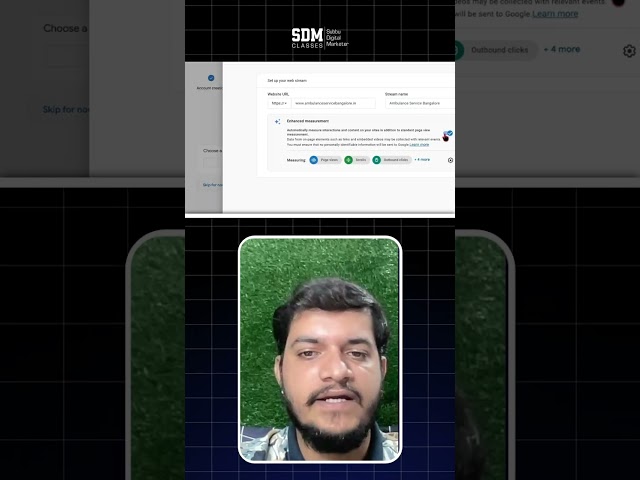
Task: Open small 'Learn more' link in Enhanced measurement text
Action: point(419,144)
